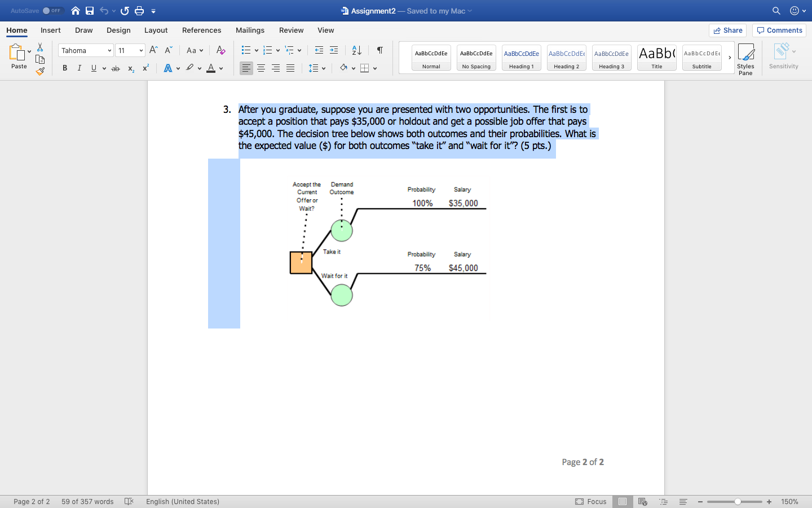
Task: Open the Comments panel
Action: coord(779,30)
